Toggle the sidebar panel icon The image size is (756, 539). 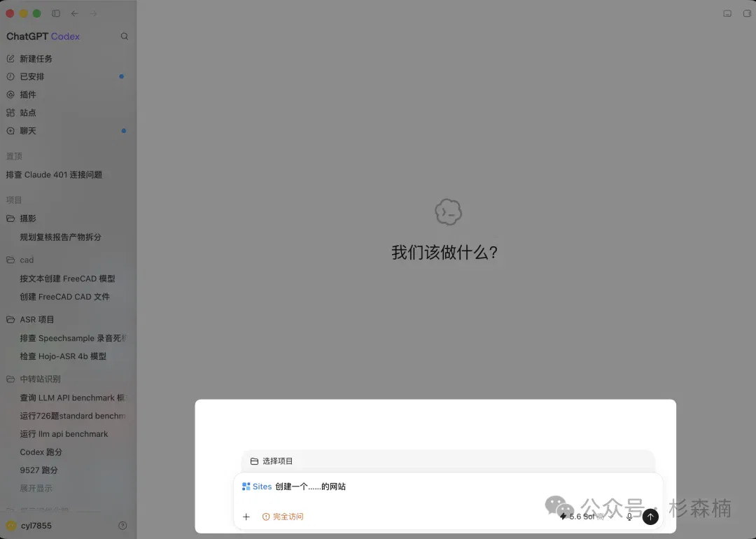pos(56,13)
